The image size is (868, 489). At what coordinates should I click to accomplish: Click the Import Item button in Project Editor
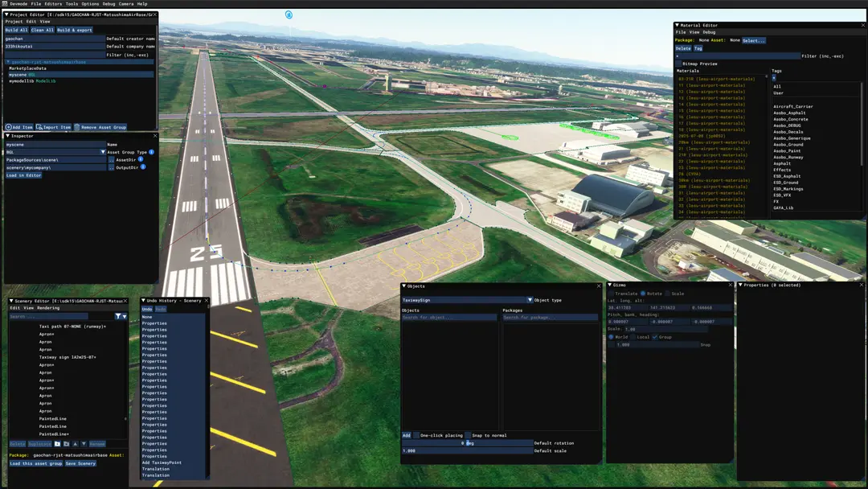point(54,127)
